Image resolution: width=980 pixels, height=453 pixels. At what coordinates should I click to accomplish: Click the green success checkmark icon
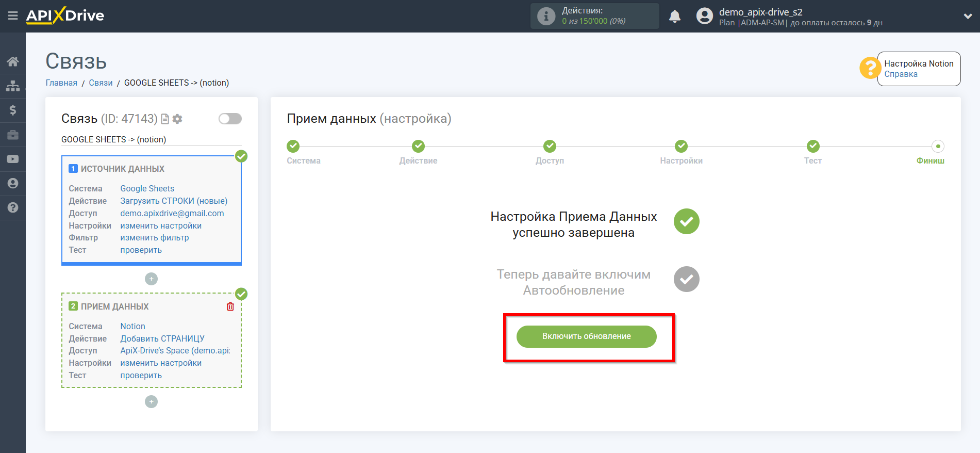pos(687,221)
